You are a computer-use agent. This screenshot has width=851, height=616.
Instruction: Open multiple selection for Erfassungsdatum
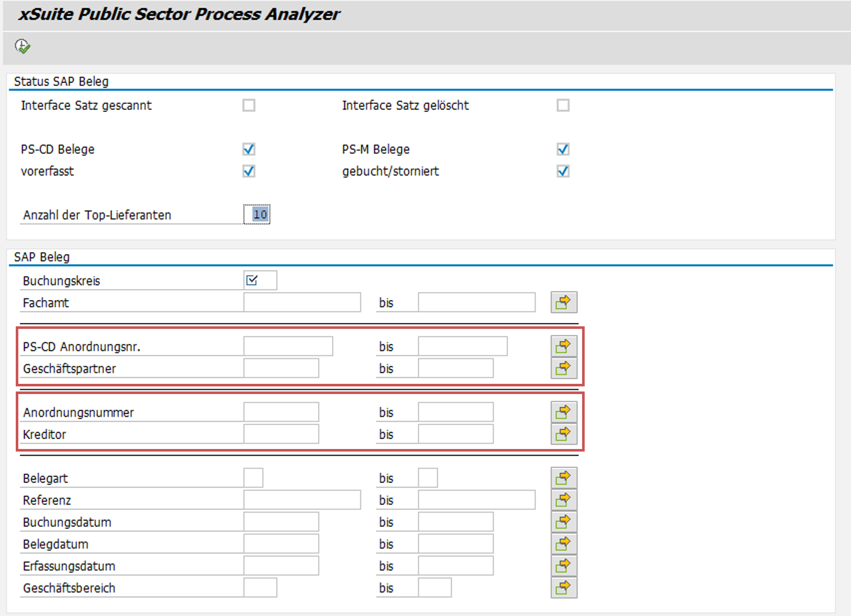tap(563, 565)
